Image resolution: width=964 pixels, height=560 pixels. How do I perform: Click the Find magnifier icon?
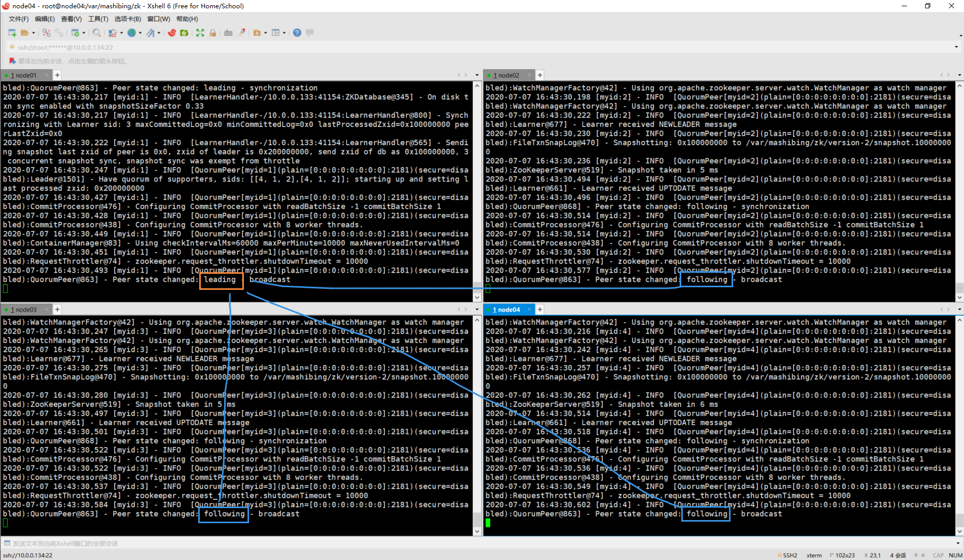[97, 33]
